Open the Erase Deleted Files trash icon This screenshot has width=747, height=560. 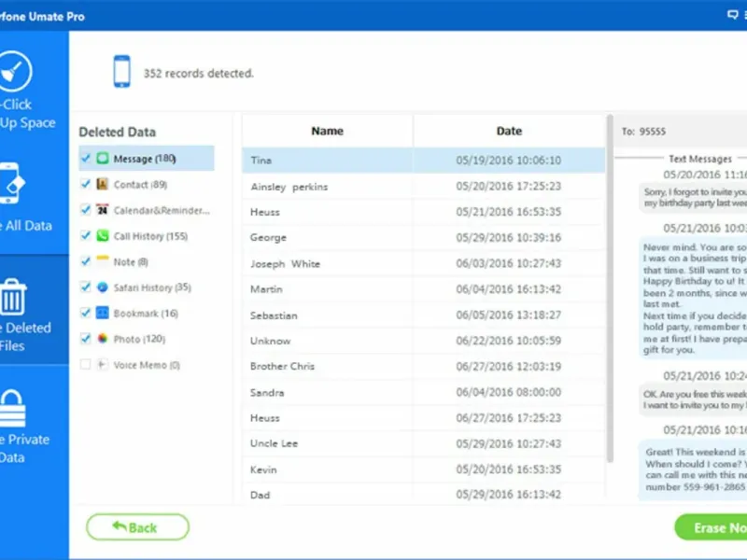[x=12, y=297]
